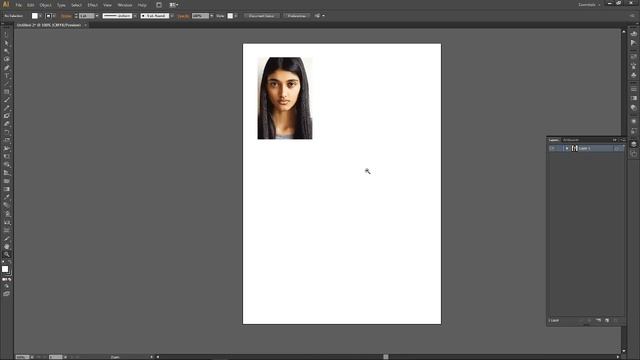Screen dimensions: 640x360
Task: Open the Layers panel flyout menu
Action: (x=622, y=140)
